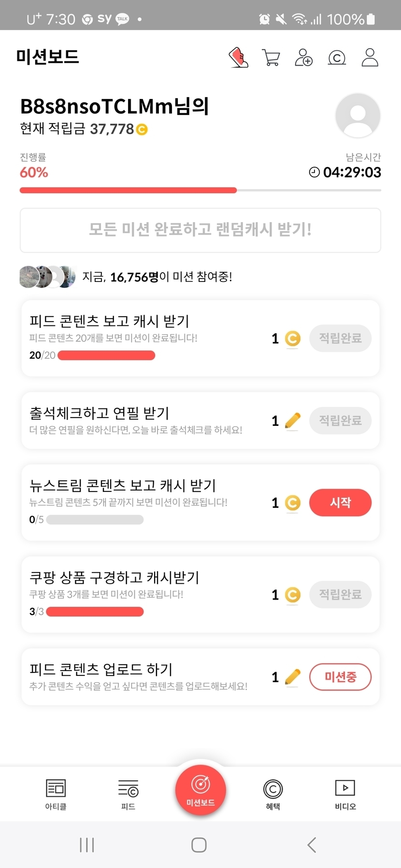
Task: Tap 모든 미션 완료하고 랜덤캐시 받기 button
Action: coord(200,230)
